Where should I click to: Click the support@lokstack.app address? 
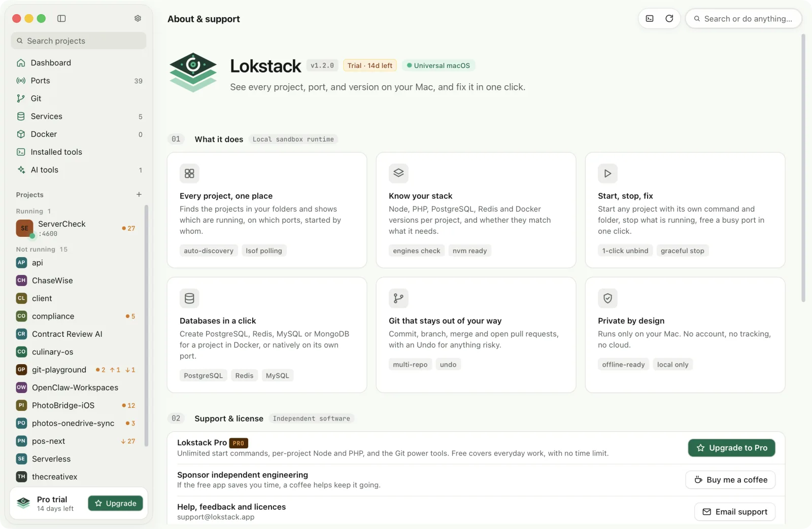pyautogui.click(x=216, y=517)
